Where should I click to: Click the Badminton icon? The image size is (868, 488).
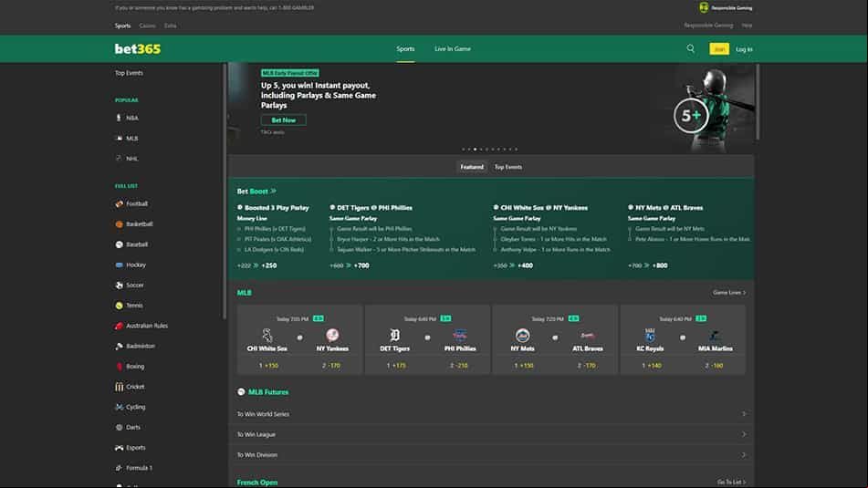pos(119,347)
